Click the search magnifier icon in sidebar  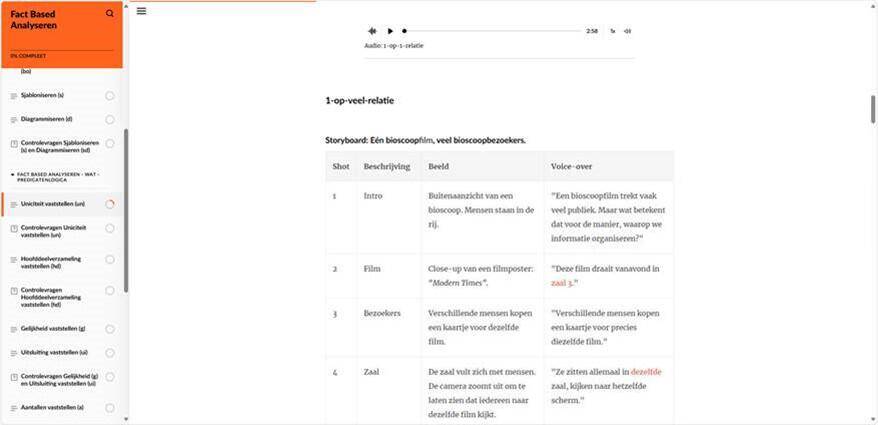(110, 14)
